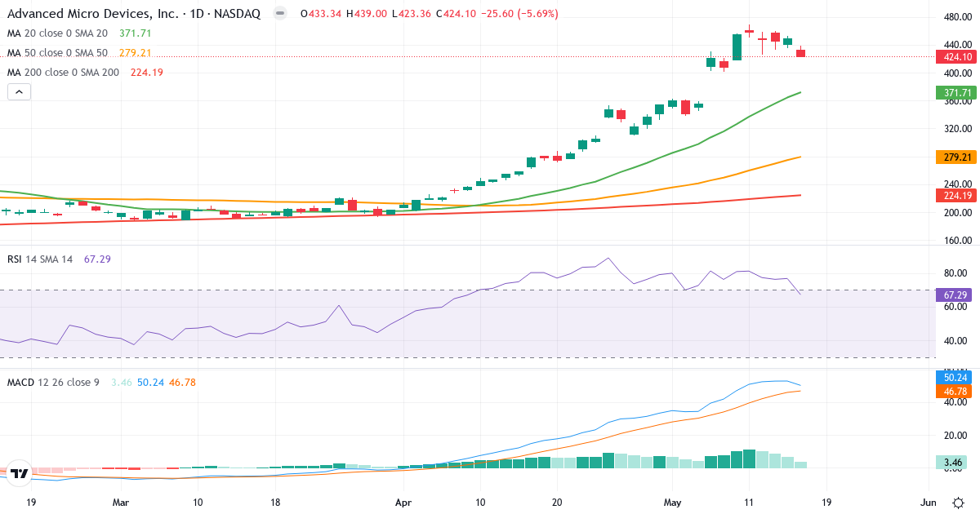Click the May date label on time axis

tap(673, 503)
